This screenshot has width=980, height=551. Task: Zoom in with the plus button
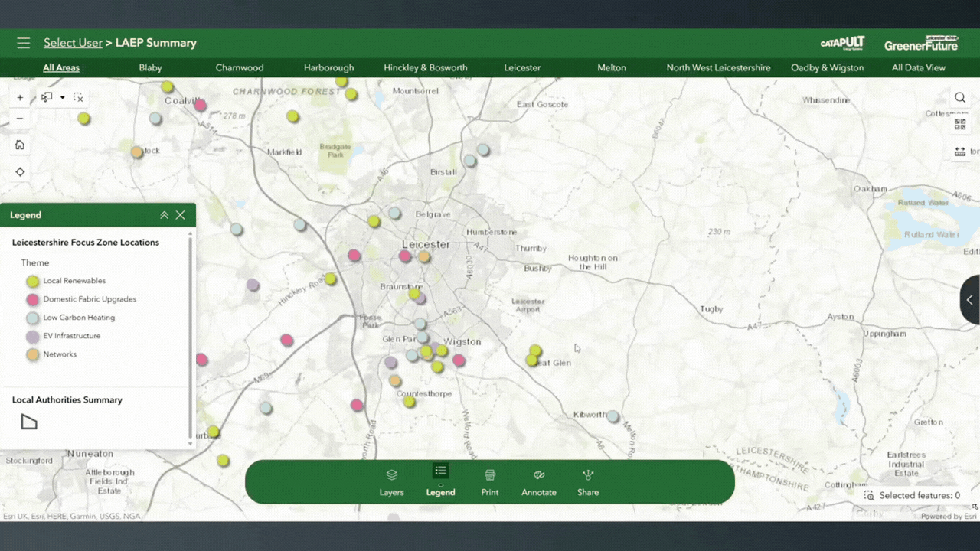[20, 97]
